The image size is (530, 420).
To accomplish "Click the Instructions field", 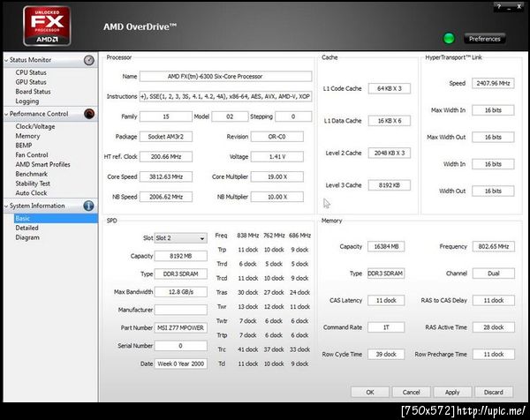I will 225,96.
